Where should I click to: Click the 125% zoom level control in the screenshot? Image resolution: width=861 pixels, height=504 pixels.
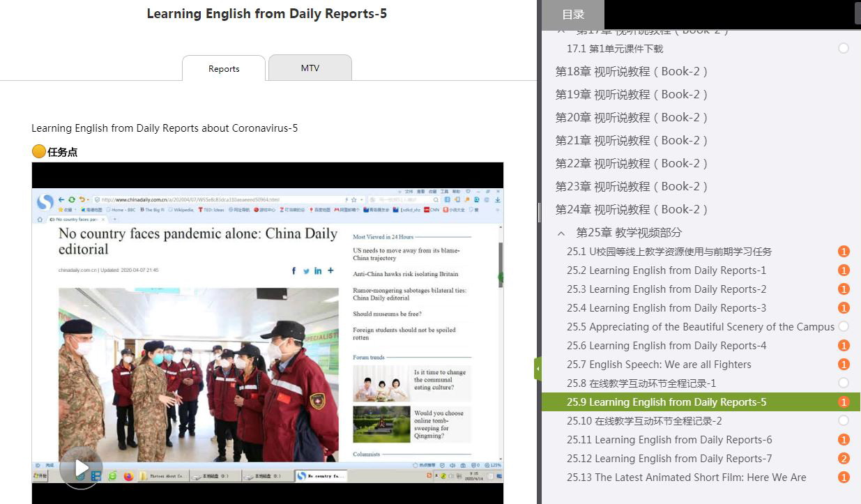[x=495, y=466]
